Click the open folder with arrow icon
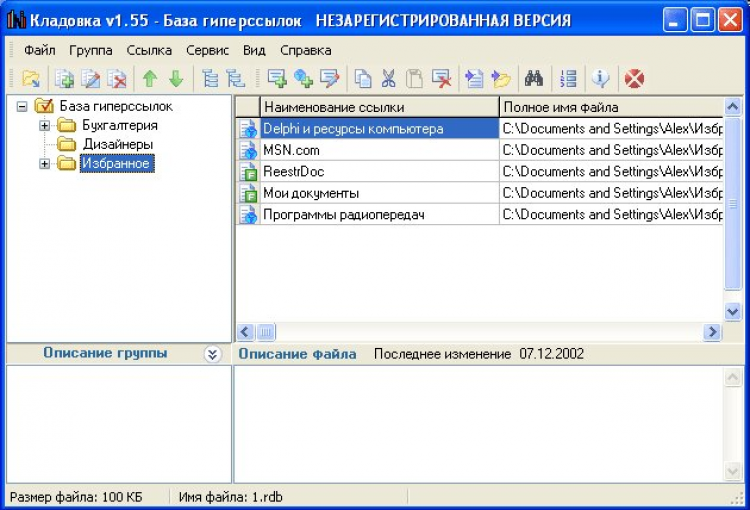 tap(501, 78)
